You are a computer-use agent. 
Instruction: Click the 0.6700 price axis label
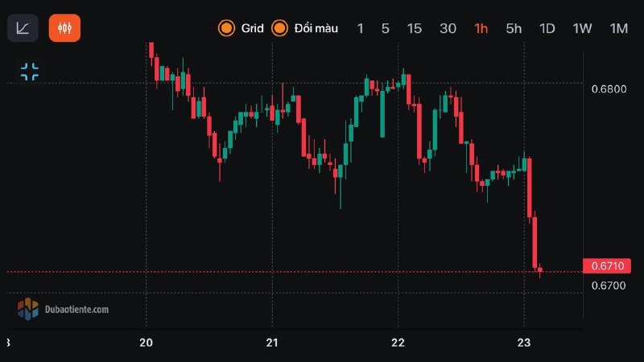click(609, 286)
